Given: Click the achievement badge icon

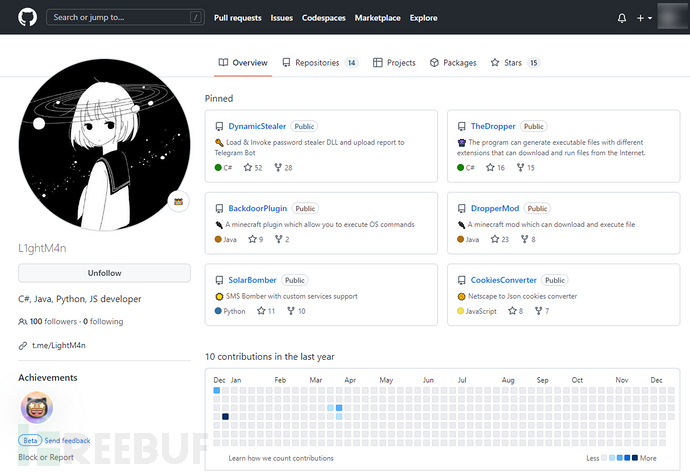Looking at the screenshot, I should click(37, 407).
